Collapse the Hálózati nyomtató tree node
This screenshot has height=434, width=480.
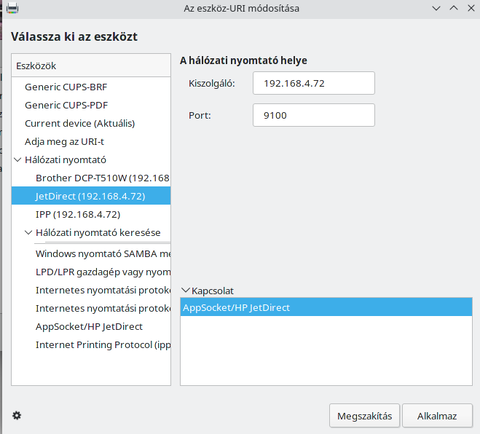[18, 160]
